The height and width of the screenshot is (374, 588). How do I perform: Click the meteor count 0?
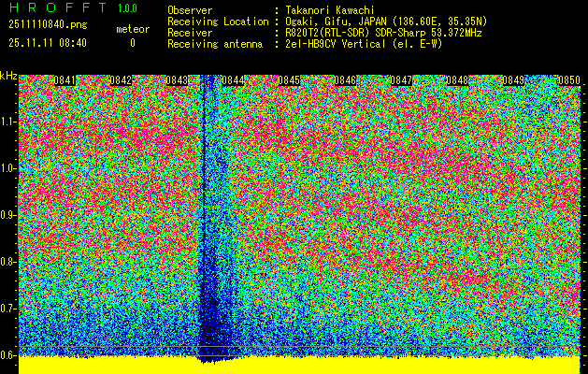tap(133, 43)
